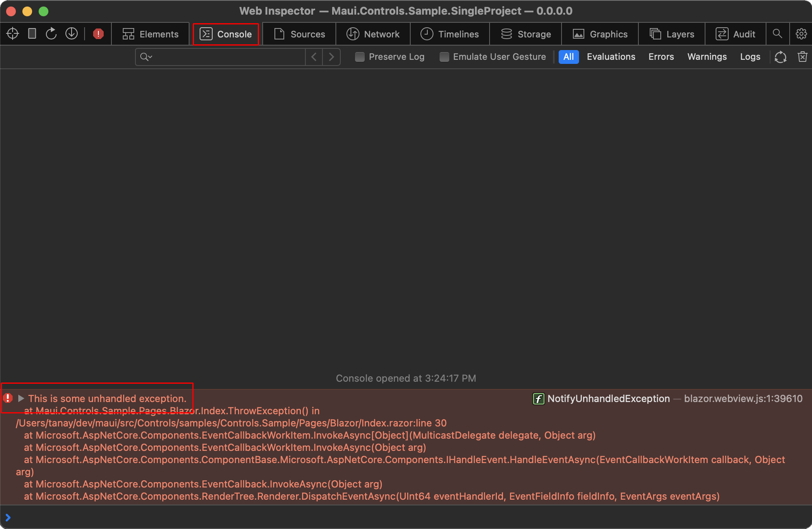
Task: Reload the page from the inspector toolbar
Action: coord(52,34)
